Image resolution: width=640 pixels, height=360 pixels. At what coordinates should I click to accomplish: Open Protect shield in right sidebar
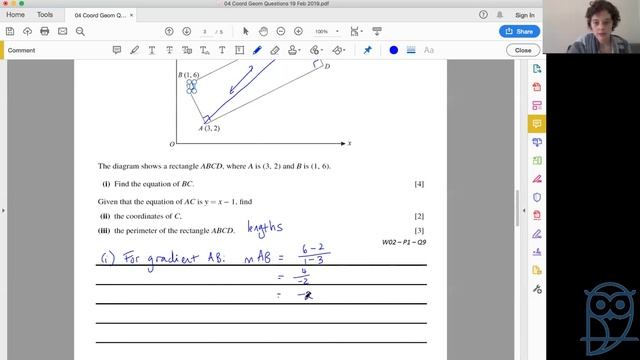pyautogui.click(x=537, y=197)
